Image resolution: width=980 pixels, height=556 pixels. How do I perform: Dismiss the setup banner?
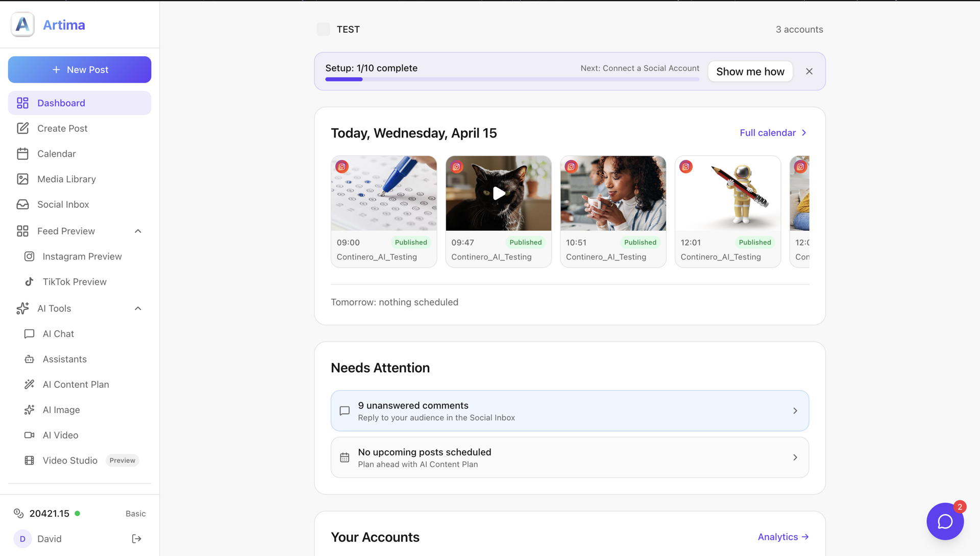pos(809,71)
